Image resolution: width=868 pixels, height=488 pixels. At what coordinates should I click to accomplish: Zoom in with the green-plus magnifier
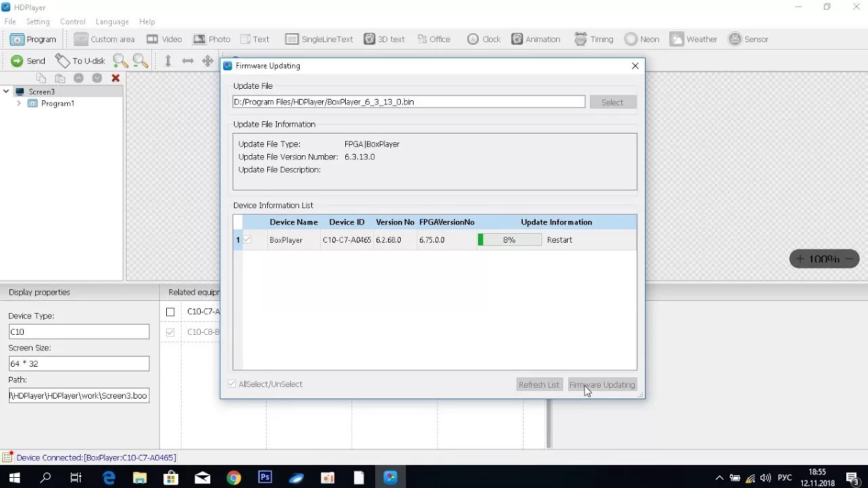(120, 61)
